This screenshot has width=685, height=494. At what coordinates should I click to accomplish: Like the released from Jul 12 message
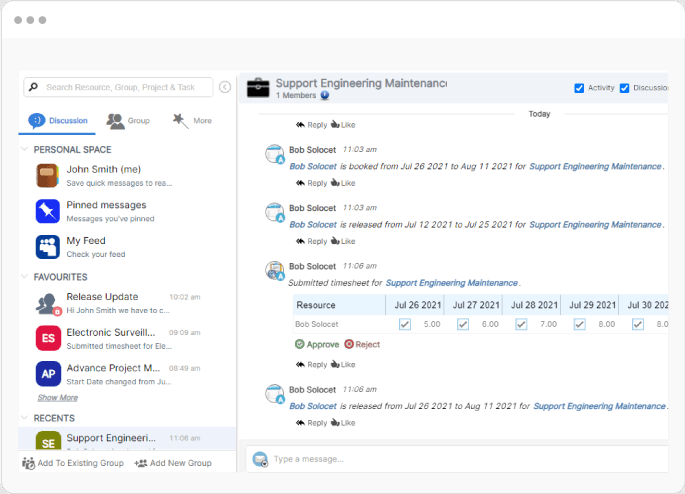coord(343,241)
